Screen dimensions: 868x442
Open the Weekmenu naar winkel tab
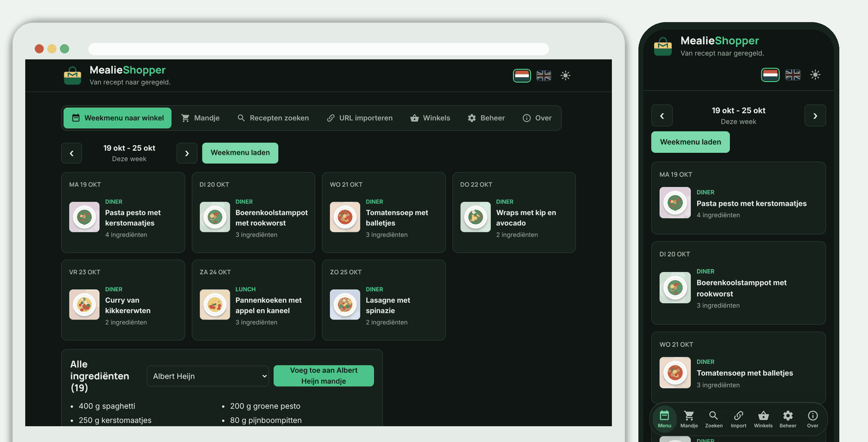(x=117, y=118)
